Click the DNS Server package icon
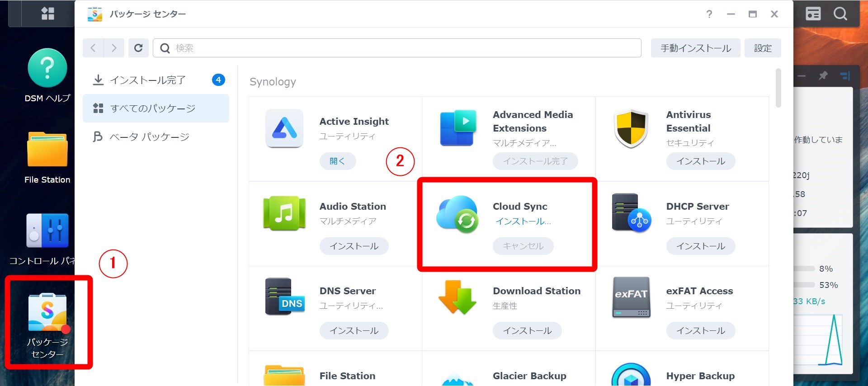This screenshot has height=386, width=868. (284, 297)
